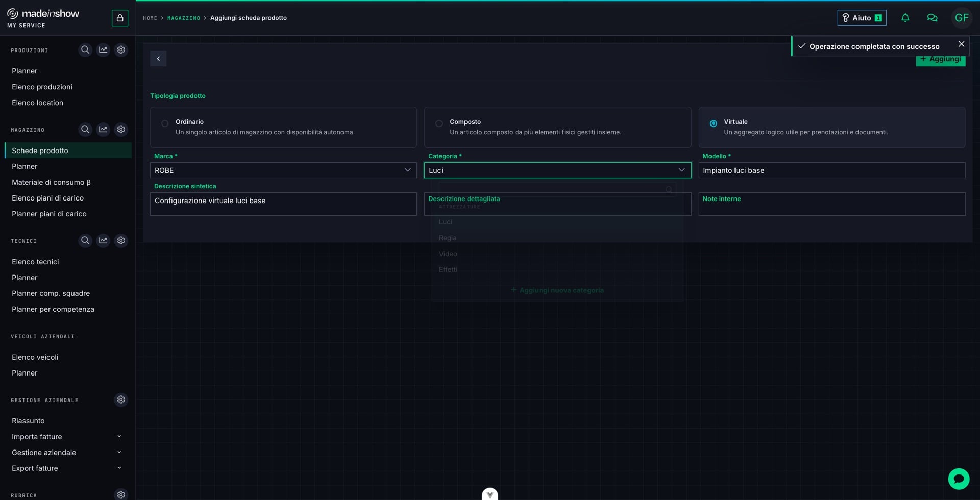Screen dimensions: 980x500
Task: Open Elenco location in sidebar
Action: pyautogui.click(x=37, y=103)
